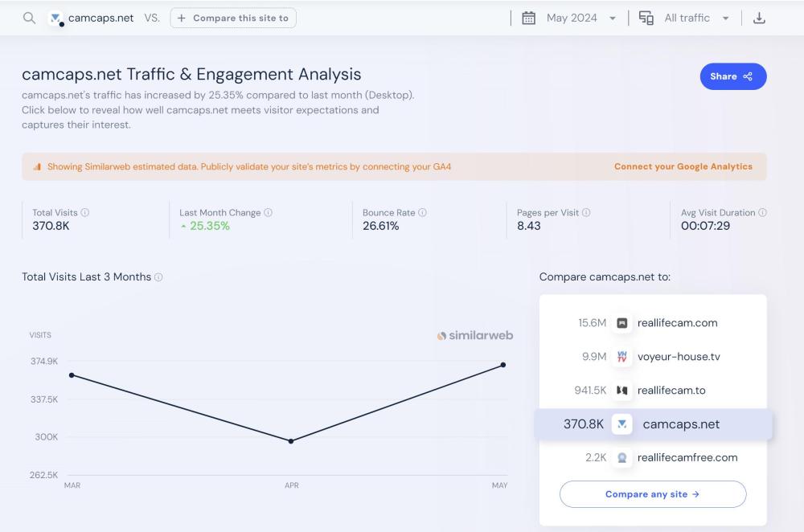Click the Pages per Visit info icon
The width and height of the screenshot is (804, 532).
[x=586, y=213]
